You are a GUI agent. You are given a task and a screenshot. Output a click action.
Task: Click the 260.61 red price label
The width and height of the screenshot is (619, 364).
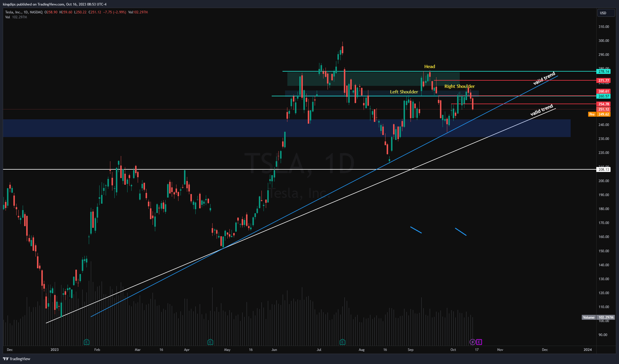604,91
